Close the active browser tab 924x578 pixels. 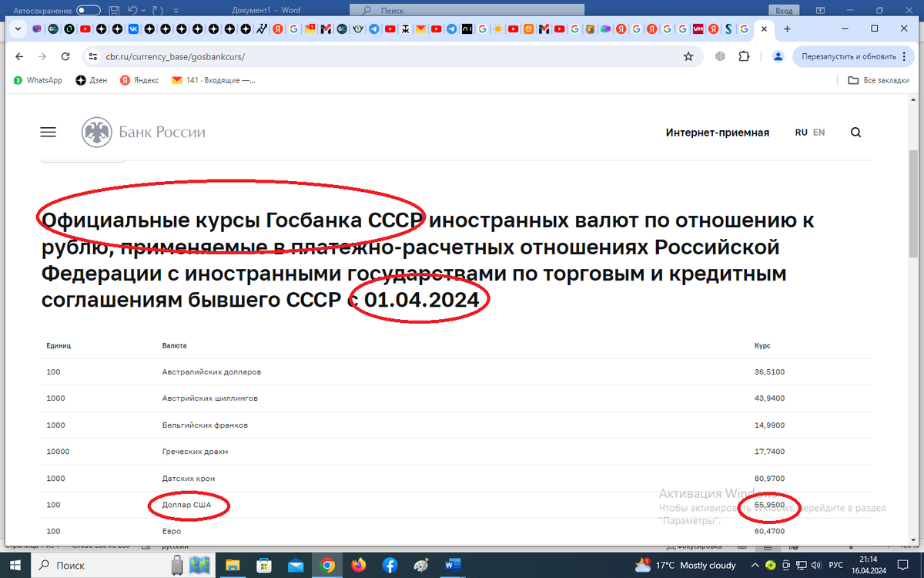(764, 29)
